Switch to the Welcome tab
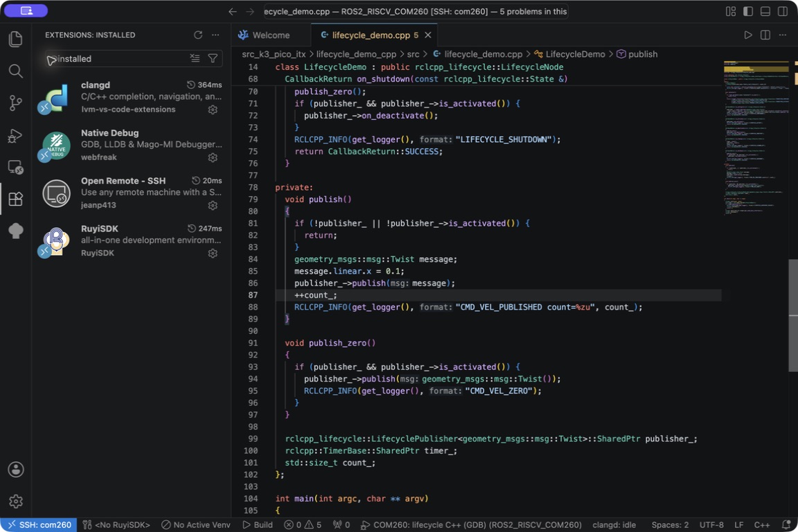The width and height of the screenshot is (798, 532). 272,35
